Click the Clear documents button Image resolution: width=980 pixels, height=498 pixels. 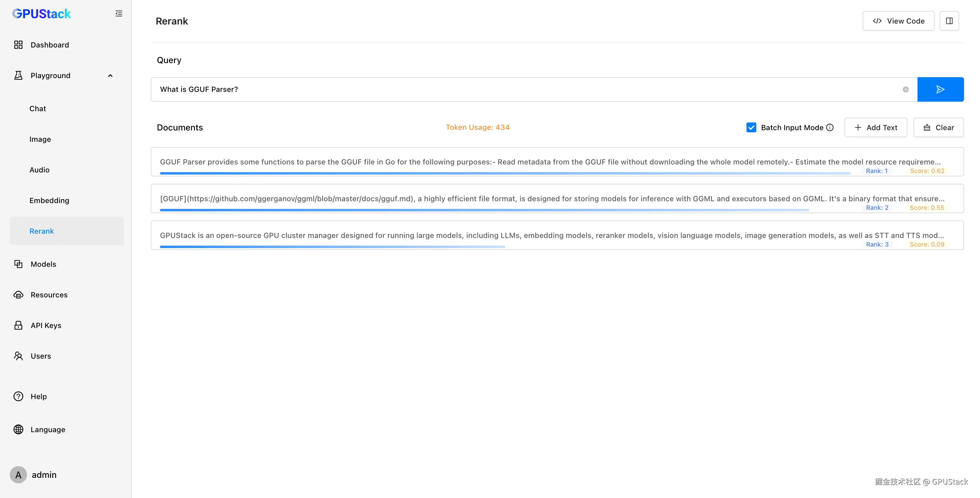pyautogui.click(x=939, y=127)
